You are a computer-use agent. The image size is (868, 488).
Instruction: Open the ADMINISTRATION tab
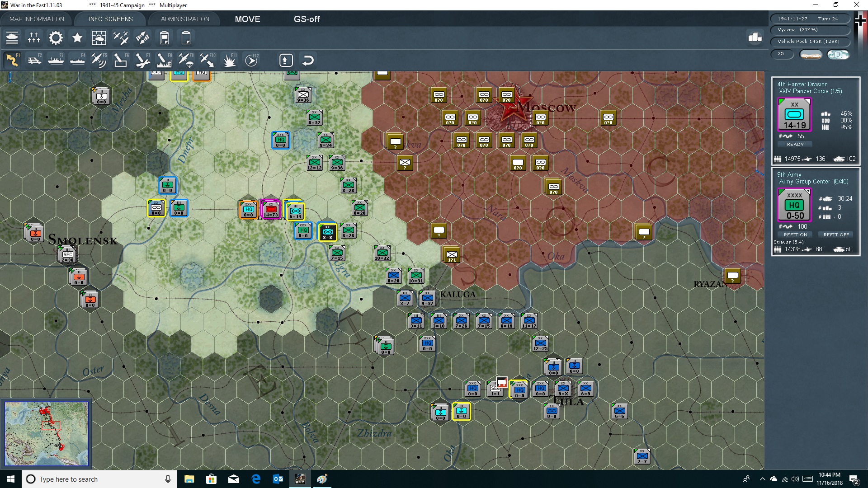point(185,19)
